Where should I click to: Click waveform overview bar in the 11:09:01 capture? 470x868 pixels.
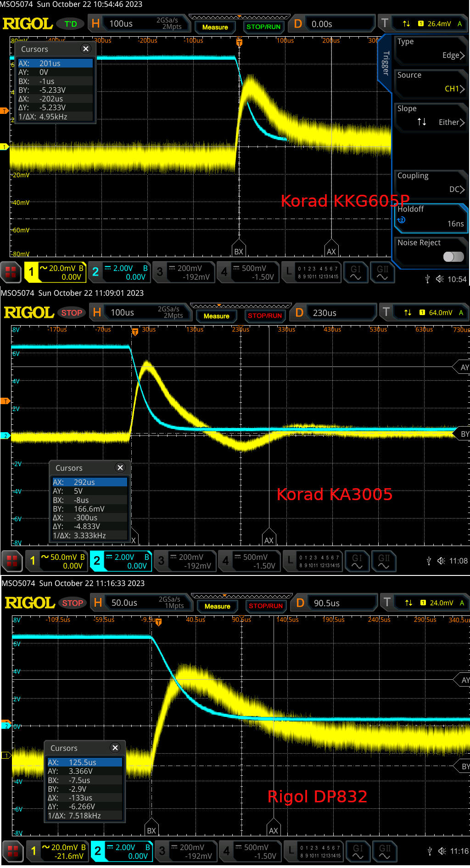tap(241, 306)
